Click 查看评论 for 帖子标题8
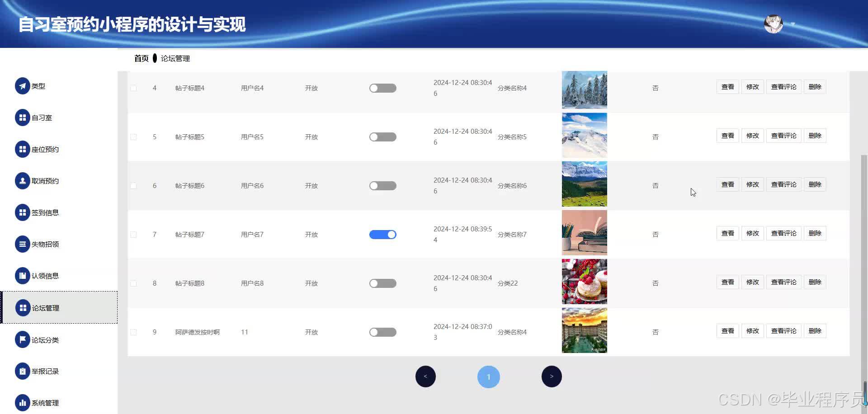Screen dimensions: 868x414 [784, 282]
